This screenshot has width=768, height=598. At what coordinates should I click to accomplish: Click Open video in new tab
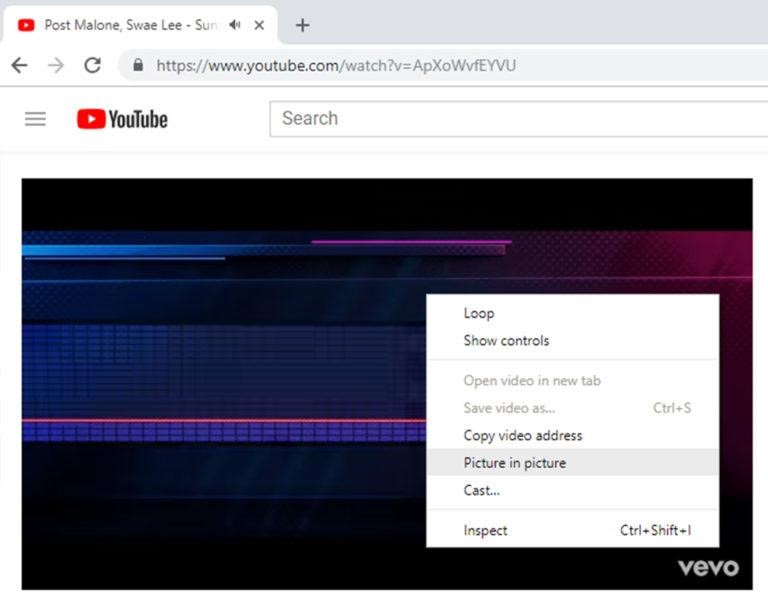(573, 381)
